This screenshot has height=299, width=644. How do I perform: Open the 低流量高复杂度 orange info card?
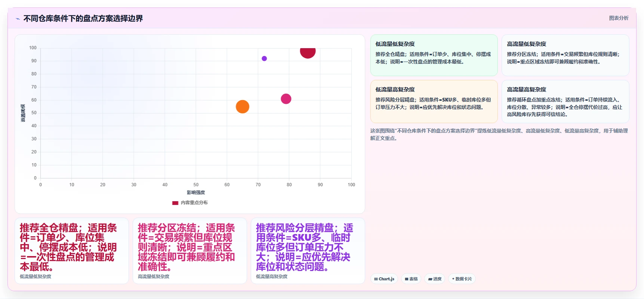pos(434,102)
